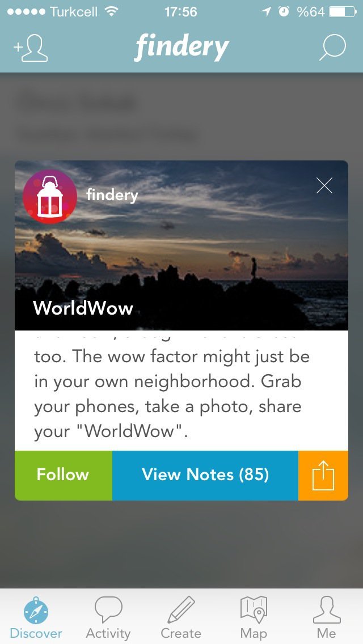363x644 pixels.
Task: Tap the Wi-Fi status icon
Action: pos(110,11)
